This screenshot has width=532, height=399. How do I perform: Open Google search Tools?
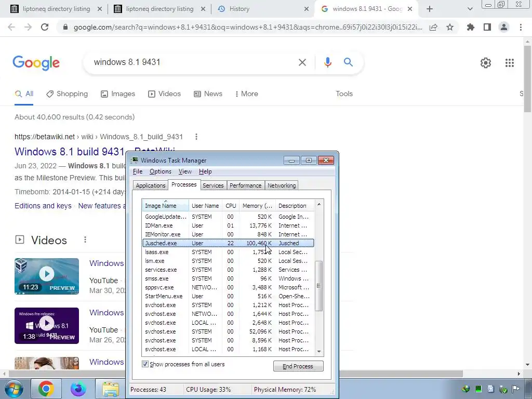tap(344, 94)
